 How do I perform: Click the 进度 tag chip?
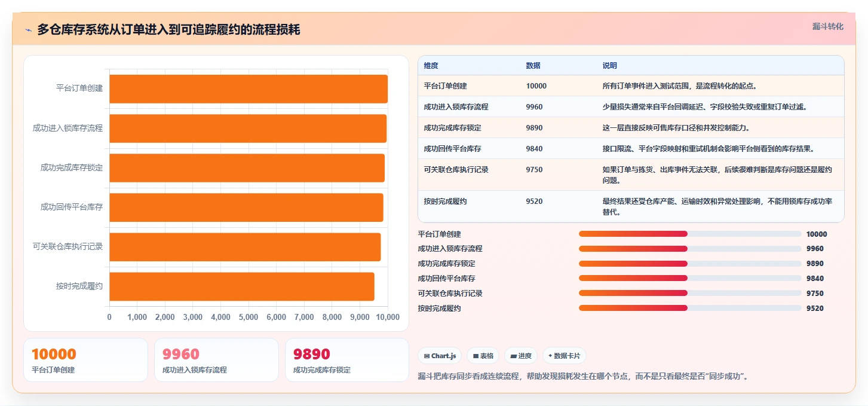521,356
